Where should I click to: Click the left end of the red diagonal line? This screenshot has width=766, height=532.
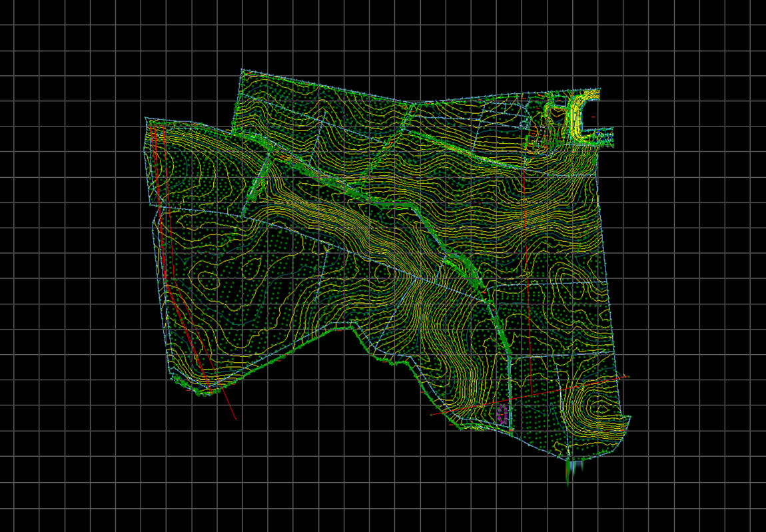pyautogui.click(x=432, y=415)
